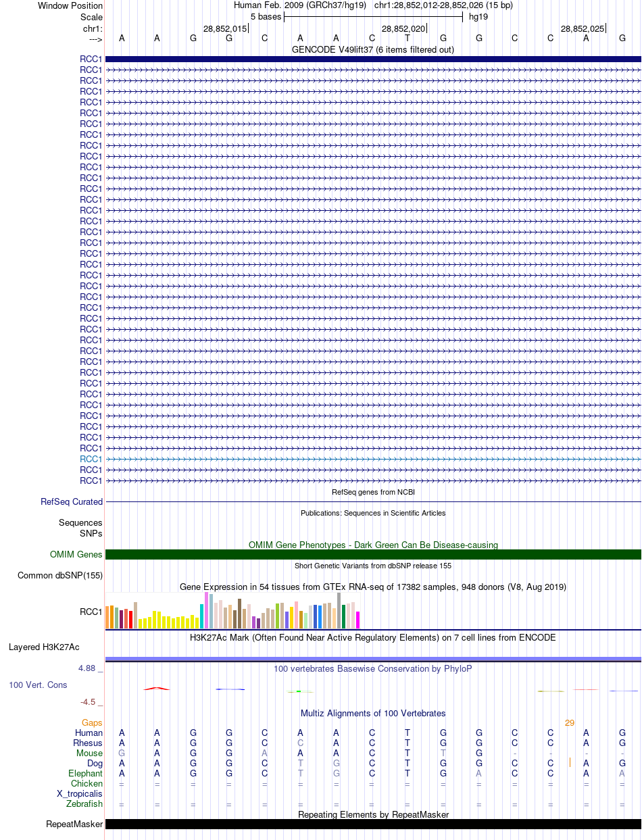Click the 28,852,025 position marker
The width and height of the screenshot is (642, 840).
click(x=583, y=28)
